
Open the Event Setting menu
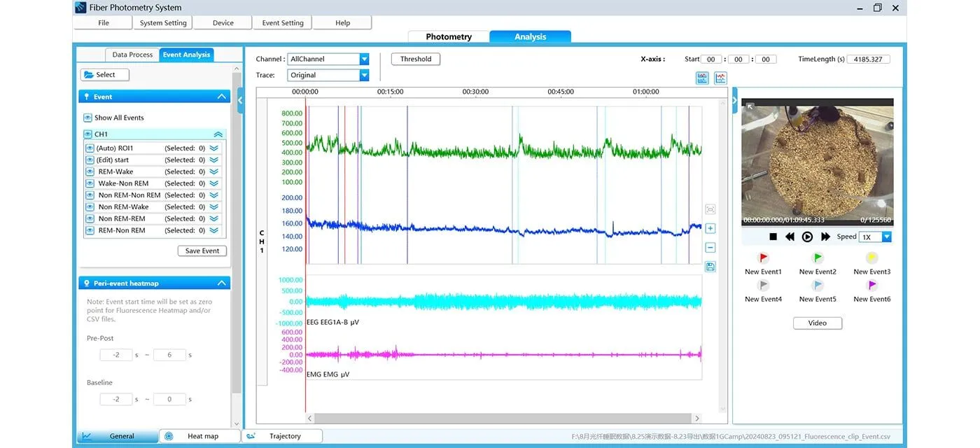tap(283, 23)
